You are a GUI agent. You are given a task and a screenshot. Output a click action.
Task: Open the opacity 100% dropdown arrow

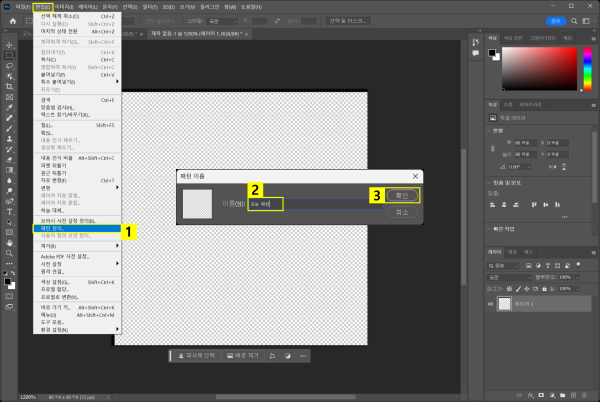click(x=576, y=277)
